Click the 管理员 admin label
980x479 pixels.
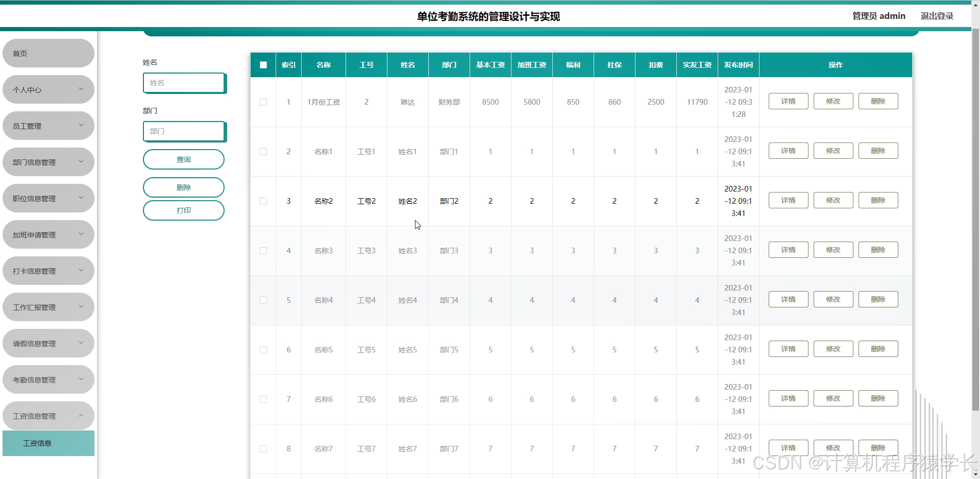[879, 16]
